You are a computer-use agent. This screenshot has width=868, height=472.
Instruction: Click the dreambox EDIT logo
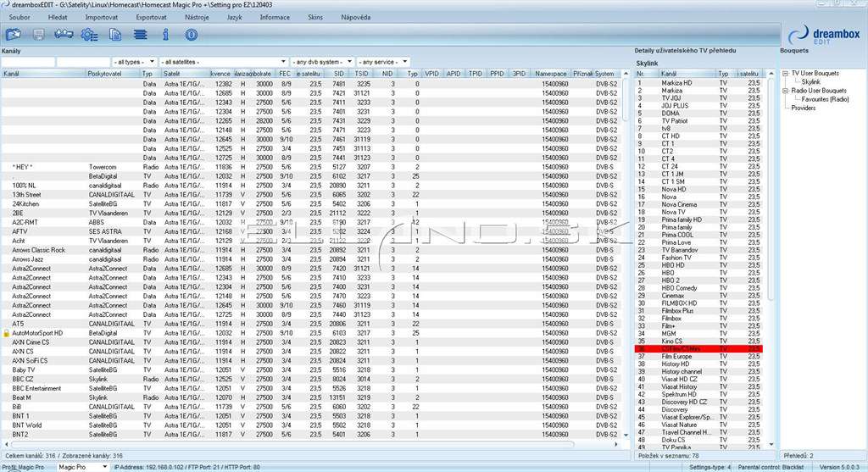point(824,36)
